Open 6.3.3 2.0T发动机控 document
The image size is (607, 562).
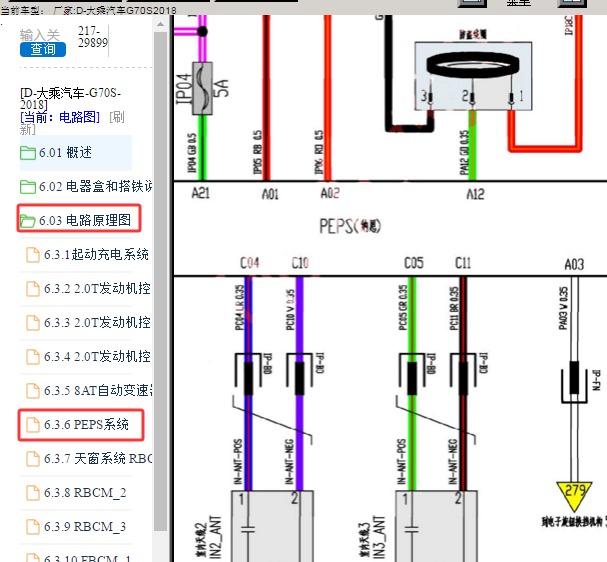pyautogui.click(x=88, y=323)
